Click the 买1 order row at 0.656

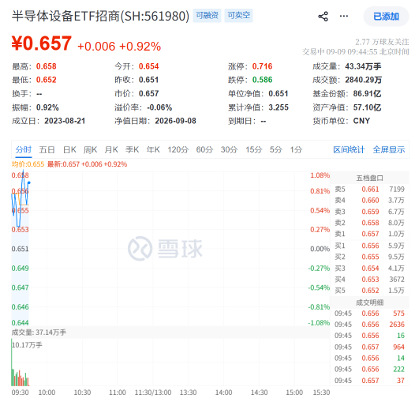pos(370,246)
